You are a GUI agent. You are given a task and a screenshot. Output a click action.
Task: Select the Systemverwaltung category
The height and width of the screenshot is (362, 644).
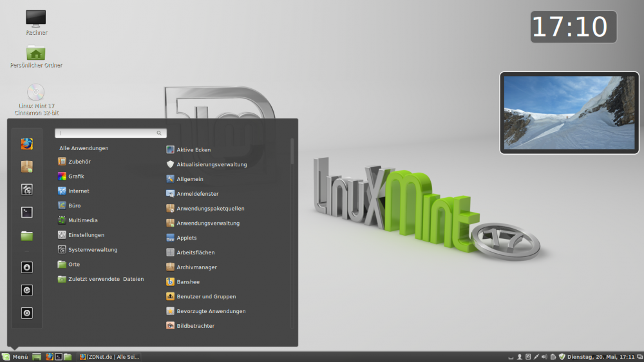pyautogui.click(x=92, y=250)
